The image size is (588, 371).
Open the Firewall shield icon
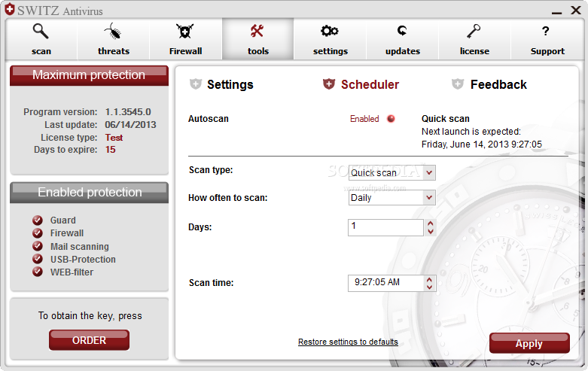pyautogui.click(x=185, y=31)
